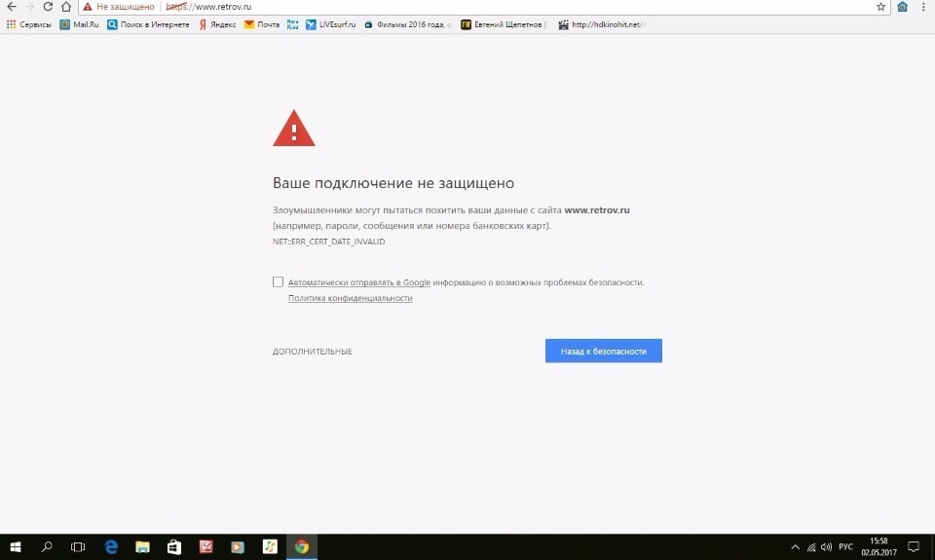Click the 'Назад к безопасности' button

[604, 351]
